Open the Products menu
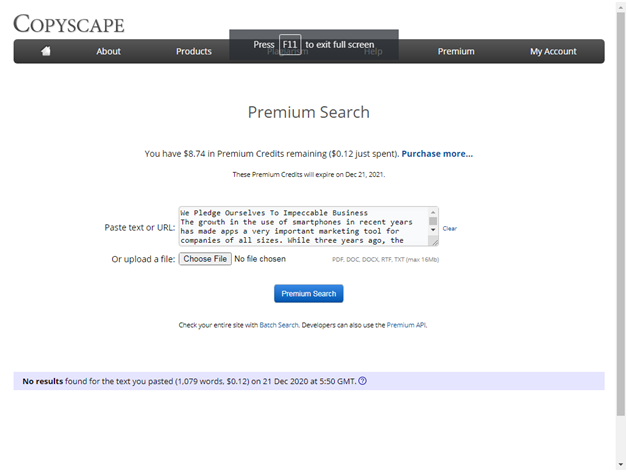Screen dimensions: 628x472 coord(194,51)
